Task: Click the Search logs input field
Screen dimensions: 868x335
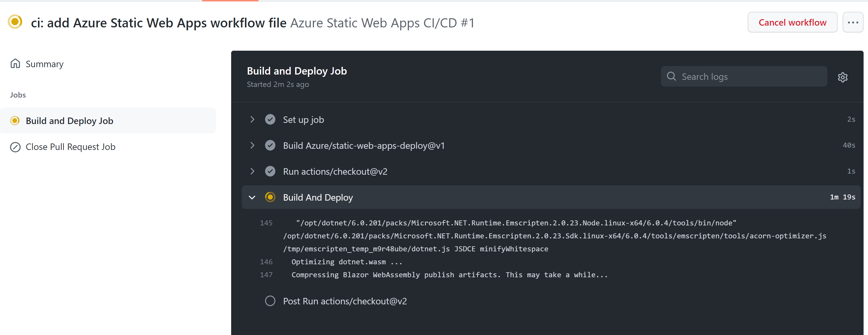Action: [x=744, y=76]
